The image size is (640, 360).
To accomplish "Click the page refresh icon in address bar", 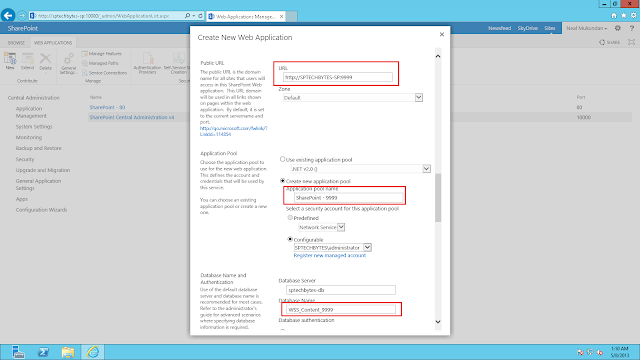I will point(200,16).
